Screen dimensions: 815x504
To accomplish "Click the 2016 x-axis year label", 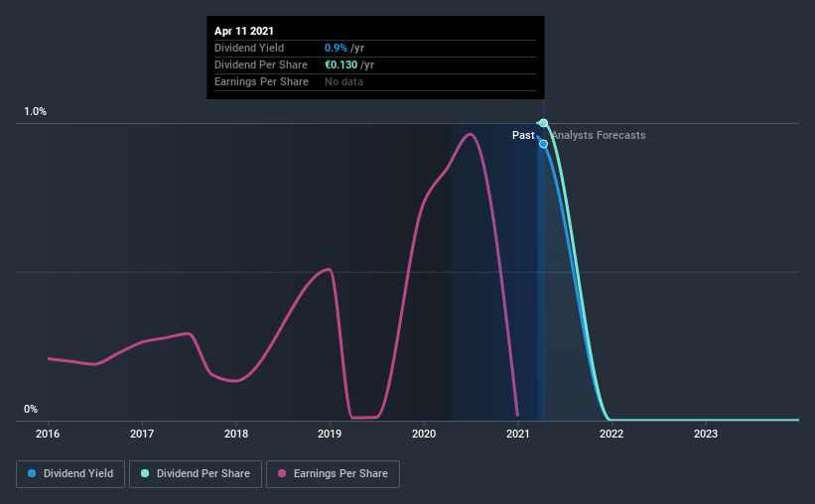I will pos(48,434).
